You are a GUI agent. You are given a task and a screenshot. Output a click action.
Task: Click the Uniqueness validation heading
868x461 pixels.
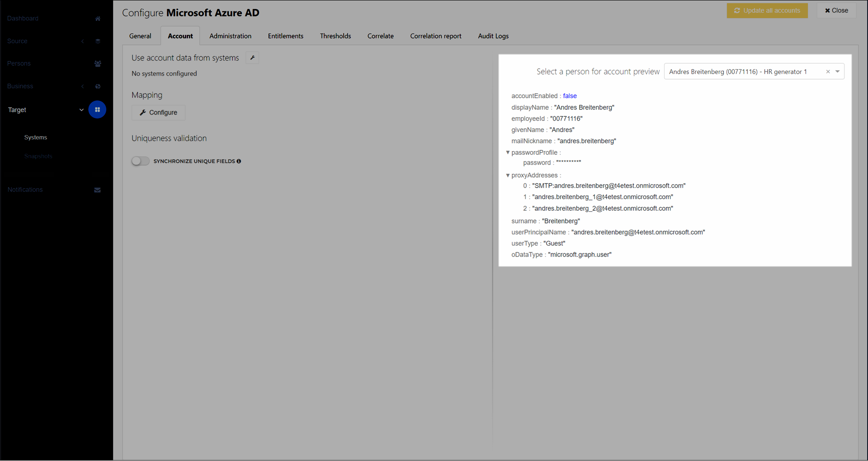tap(169, 138)
